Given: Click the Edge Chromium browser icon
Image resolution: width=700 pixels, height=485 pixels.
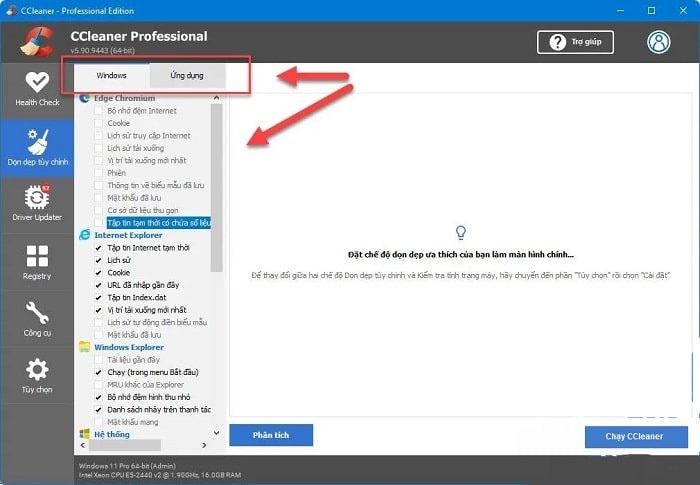Looking at the screenshot, I should (x=84, y=98).
